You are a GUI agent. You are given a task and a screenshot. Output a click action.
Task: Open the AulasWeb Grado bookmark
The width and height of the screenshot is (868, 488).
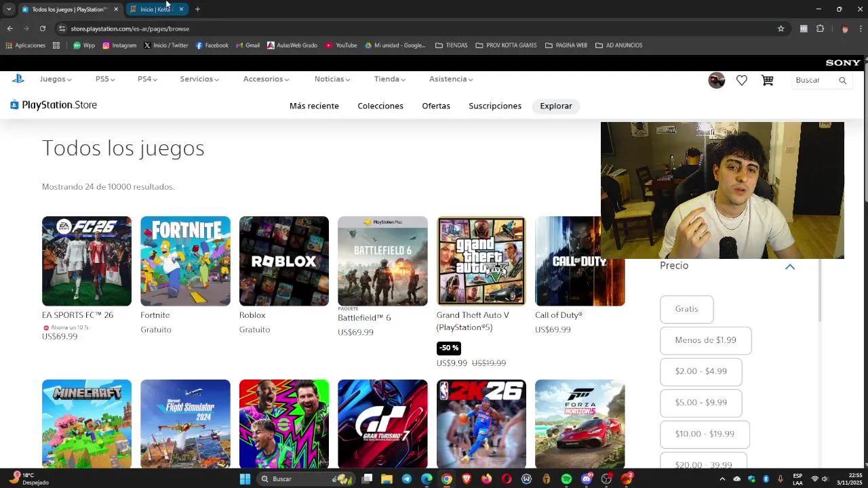292,45
